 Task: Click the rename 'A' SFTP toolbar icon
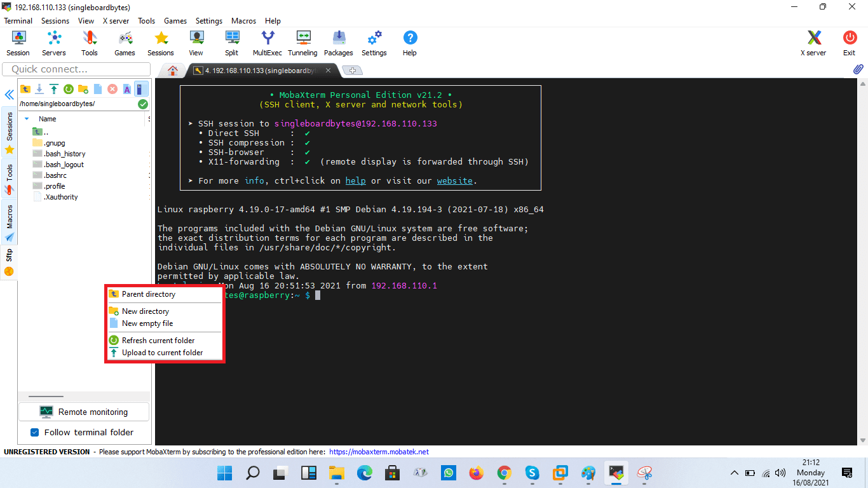(127, 89)
